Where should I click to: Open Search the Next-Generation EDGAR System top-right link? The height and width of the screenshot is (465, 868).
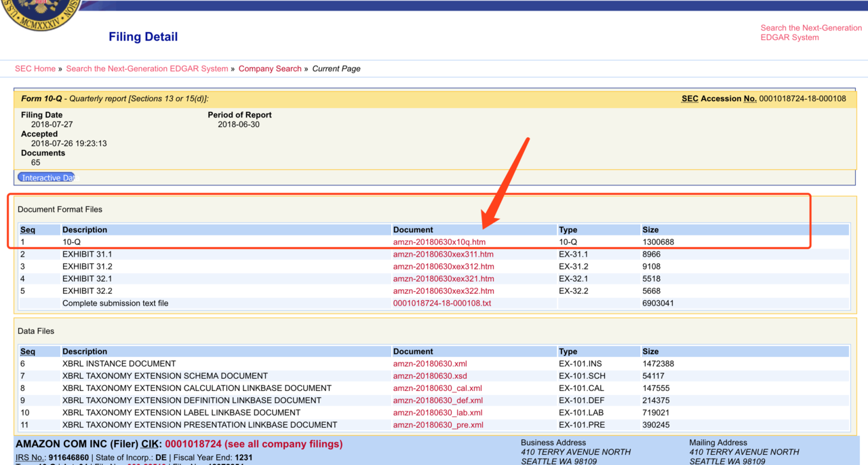pos(811,33)
